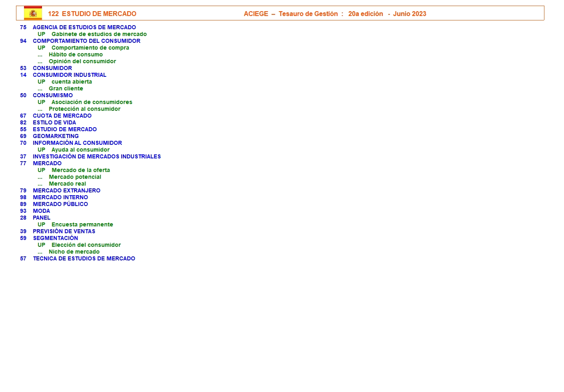Go to PREVISIÓN DE VENTAS
Screen dimensions: 564x392
click(64, 231)
